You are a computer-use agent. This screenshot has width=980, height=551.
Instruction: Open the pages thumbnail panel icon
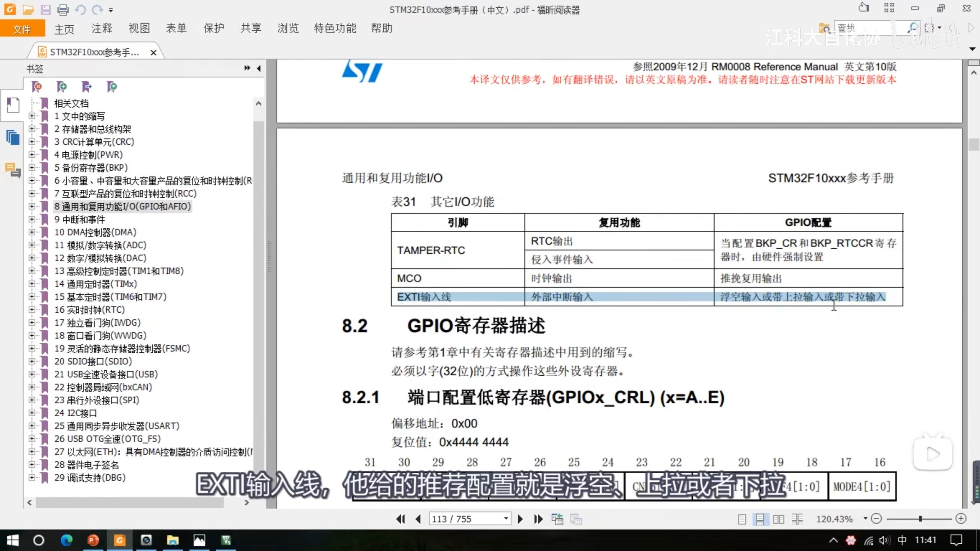coord(13,137)
